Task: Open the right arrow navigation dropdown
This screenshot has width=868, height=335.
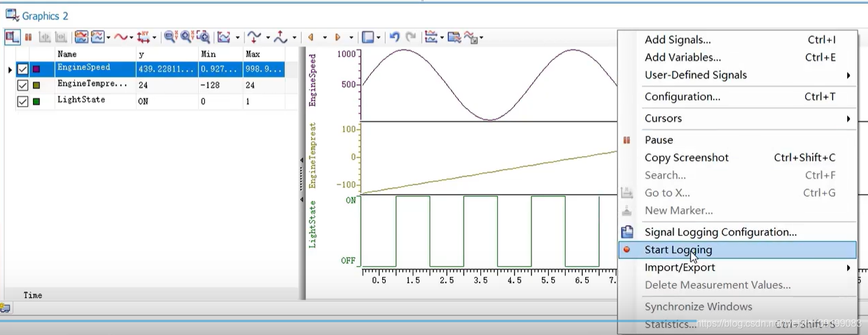Action: coord(352,38)
